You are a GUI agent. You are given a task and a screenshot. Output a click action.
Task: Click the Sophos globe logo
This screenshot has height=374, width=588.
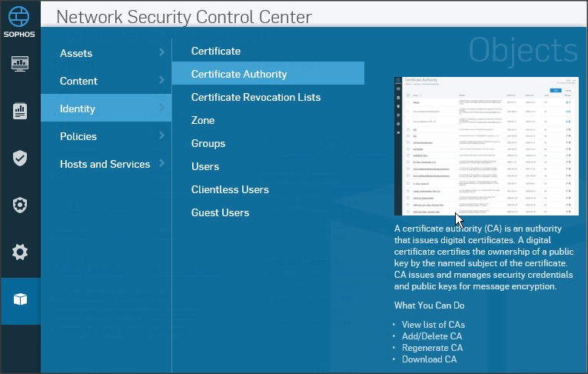[20, 17]
